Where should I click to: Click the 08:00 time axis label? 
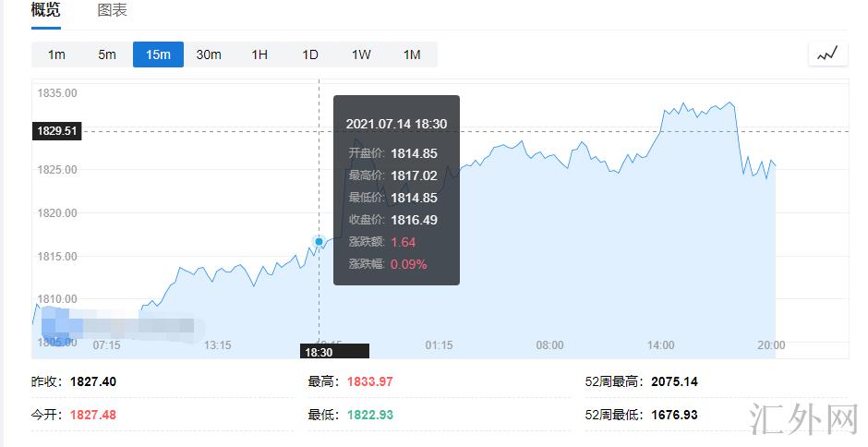point(549,345)
